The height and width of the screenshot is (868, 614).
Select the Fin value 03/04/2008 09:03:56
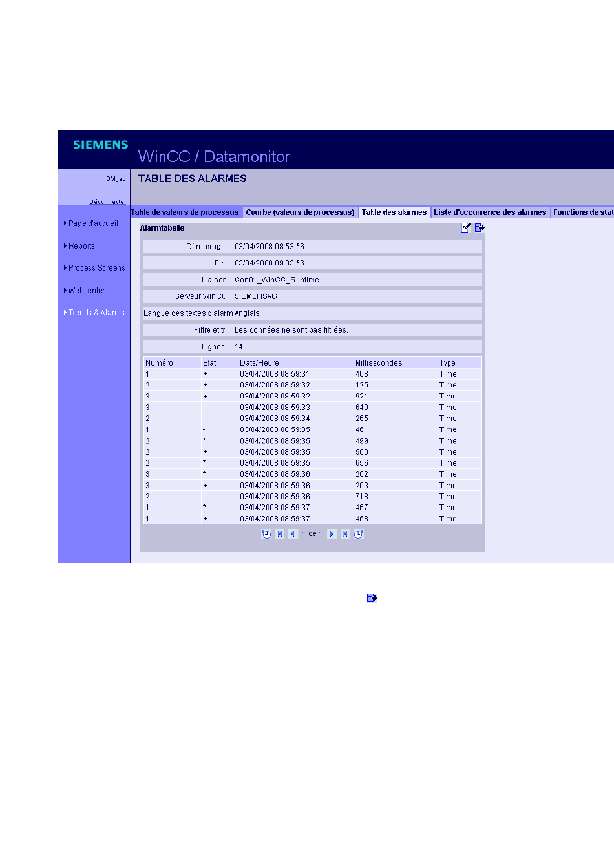tap(270, 263)
